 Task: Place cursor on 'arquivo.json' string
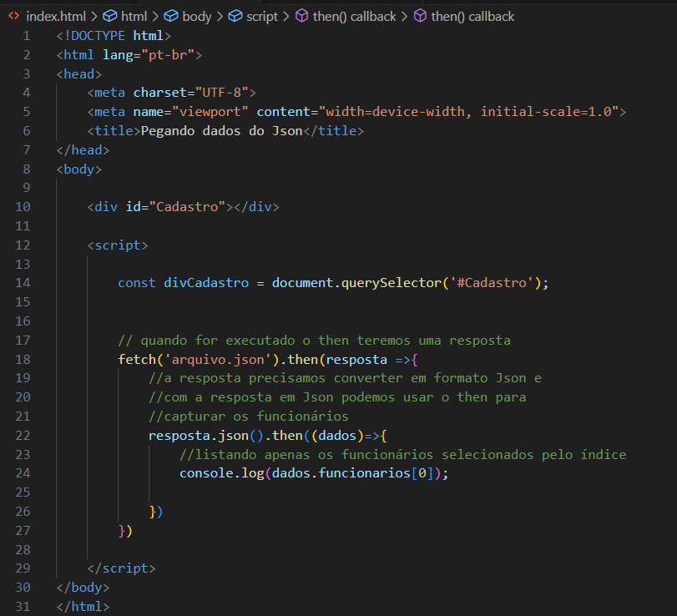coord(218,360)
